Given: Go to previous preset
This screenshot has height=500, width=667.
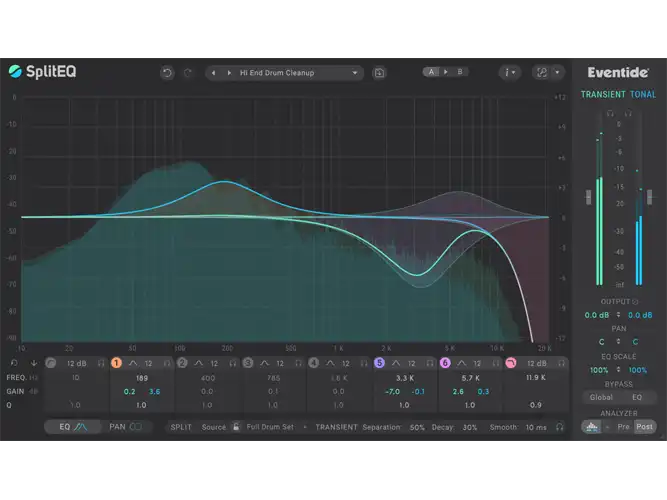Looking at the screenshot, I should (x=214, y=73).
